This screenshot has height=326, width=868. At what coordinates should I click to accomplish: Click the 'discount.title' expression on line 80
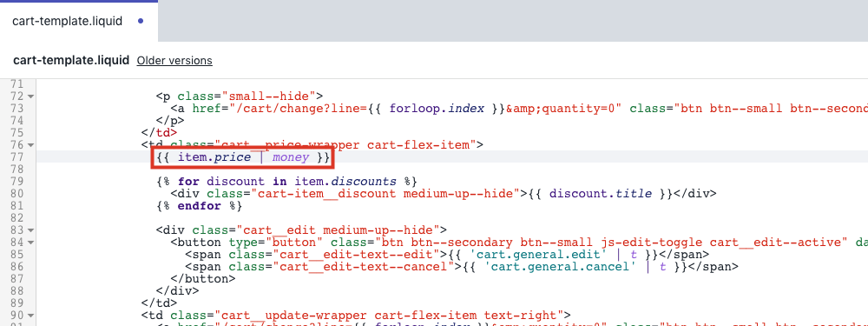(x=601, y=194)
